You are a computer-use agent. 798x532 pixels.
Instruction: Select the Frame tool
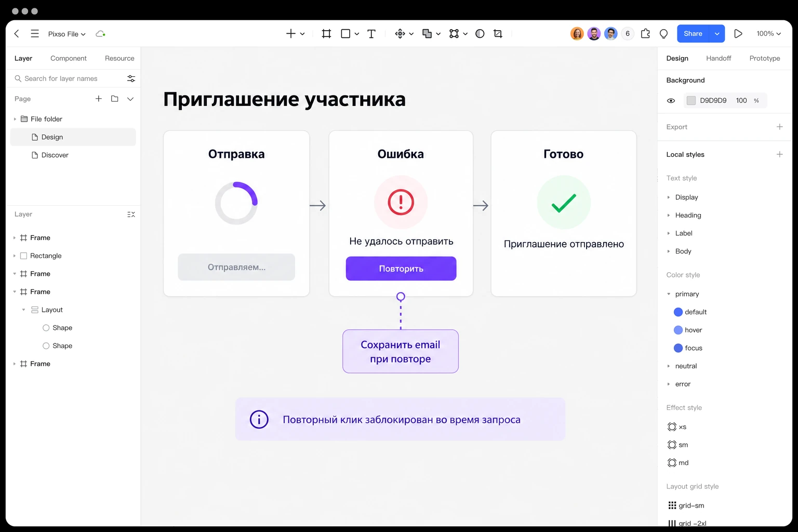tap(326, 34)
